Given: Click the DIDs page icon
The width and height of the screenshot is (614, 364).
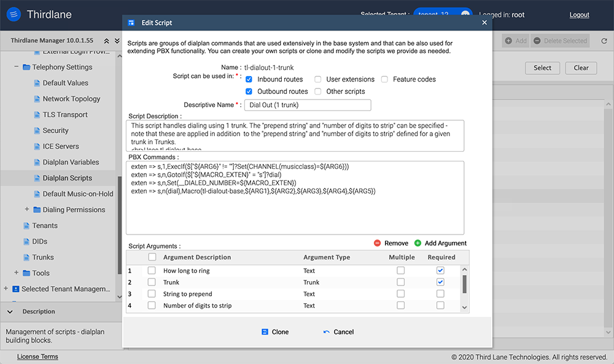Looking at the screenshot, I should point(26,241).
